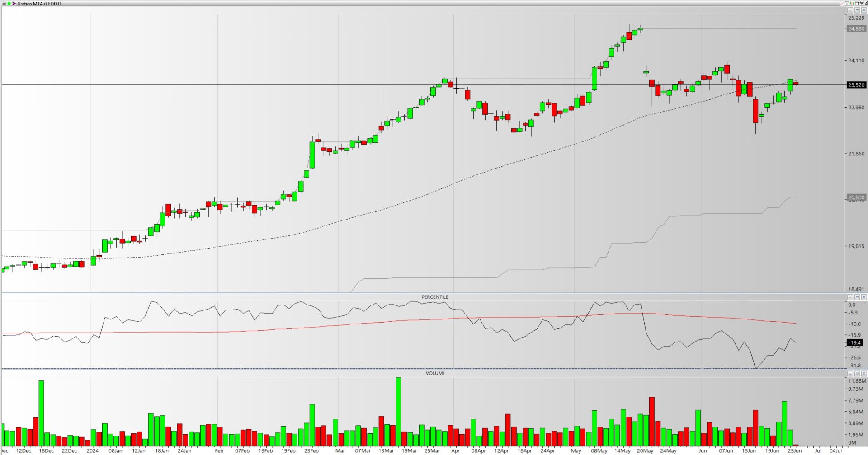Click the 0,0 label on percentile axis
Image resolution: width=868 pixels, height=455 pixels.
pyautogui.click(x=852, y=305)
